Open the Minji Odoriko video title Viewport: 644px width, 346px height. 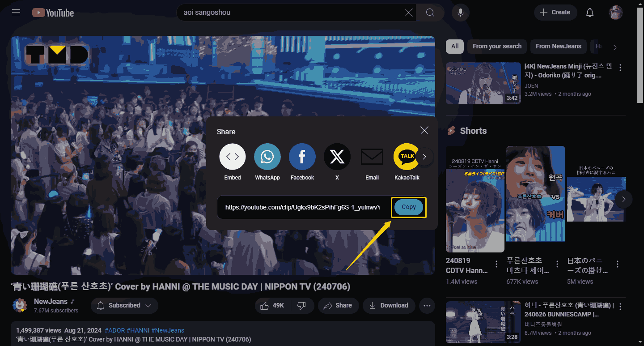(568, 71)
